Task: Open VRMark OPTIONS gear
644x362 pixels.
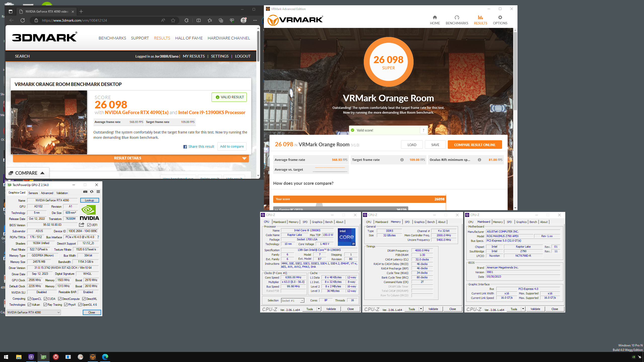Action: click(x=500, y=20)
